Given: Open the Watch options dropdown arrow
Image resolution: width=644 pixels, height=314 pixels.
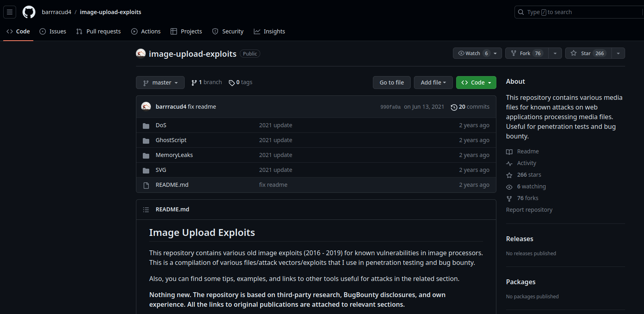Looking at the screenshot, I should [496, 53].
